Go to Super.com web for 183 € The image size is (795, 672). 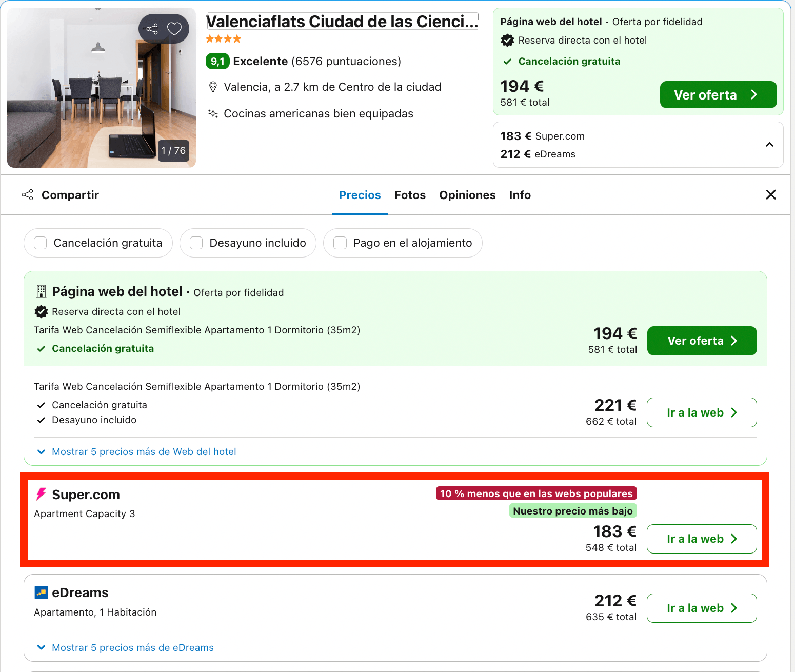[702, 539]
